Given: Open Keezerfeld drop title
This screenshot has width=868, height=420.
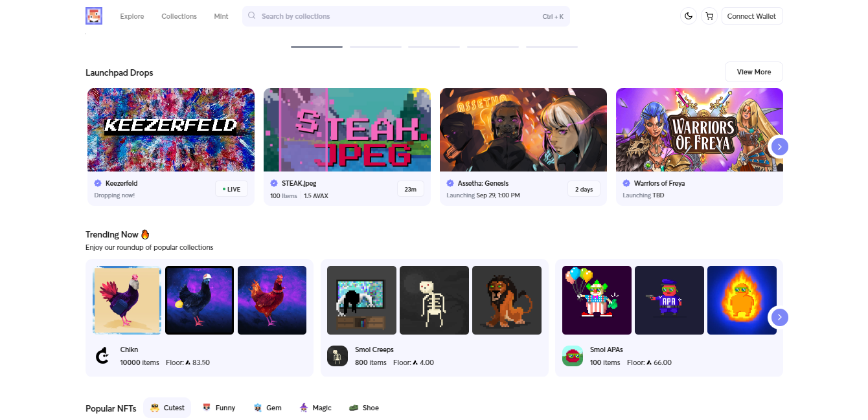Looking at the screenshot, I should 121,183.
